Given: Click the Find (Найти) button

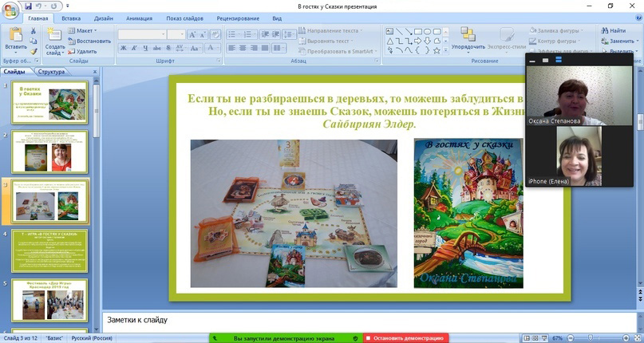Looking at the screenshot, I should pos(614,30).
